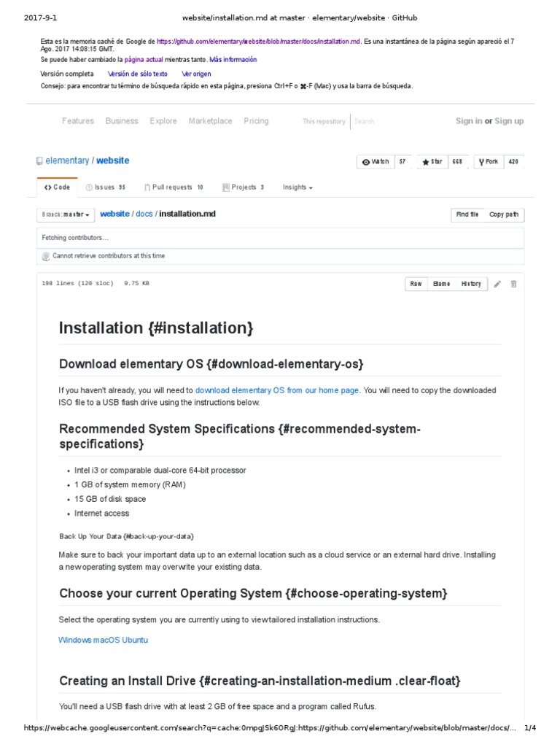Click the This repository search scope label
This screenshot has height=747, width=560.
pyautogui.click(x=324, y=122)
